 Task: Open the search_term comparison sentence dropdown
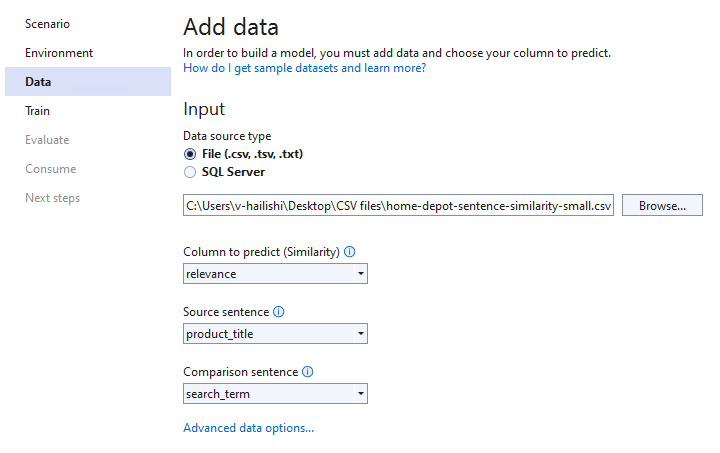click(275, 394)
